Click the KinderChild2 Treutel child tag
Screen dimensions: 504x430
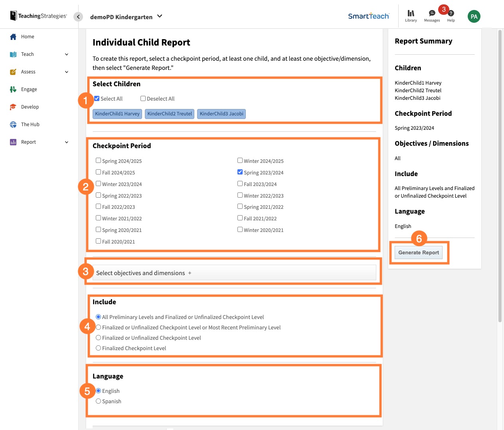[x=170, y=114]
